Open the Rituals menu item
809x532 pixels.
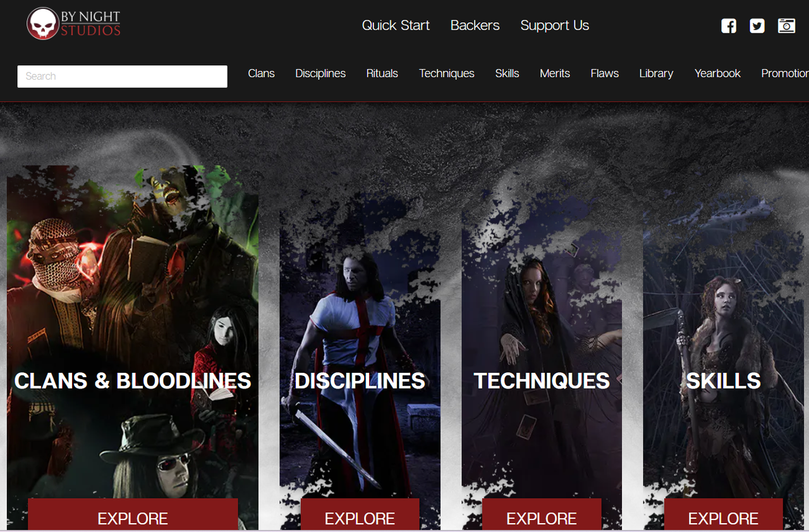382,74
